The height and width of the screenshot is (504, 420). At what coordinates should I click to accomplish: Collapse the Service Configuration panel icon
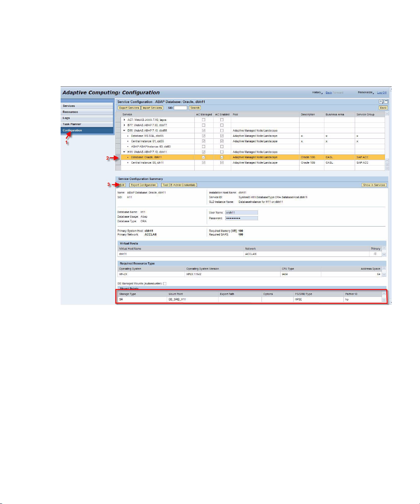tap(386, 101)
